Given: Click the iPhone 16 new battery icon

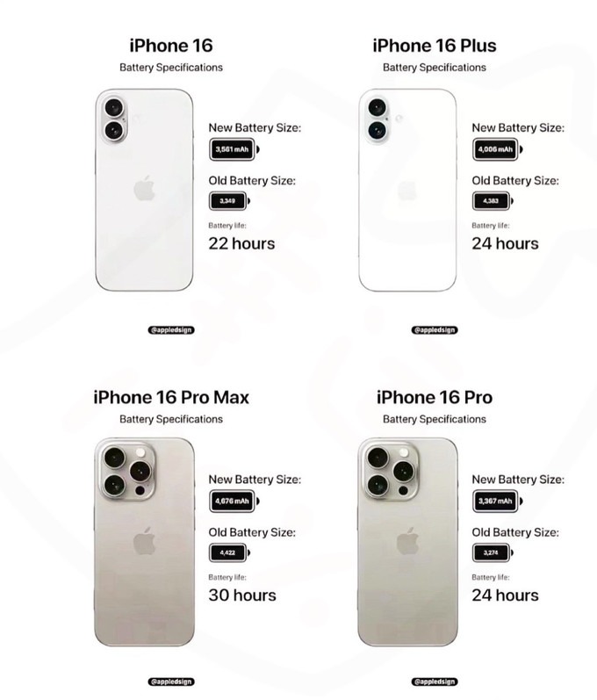Looking at the screenshot, I should click(234, 149).
